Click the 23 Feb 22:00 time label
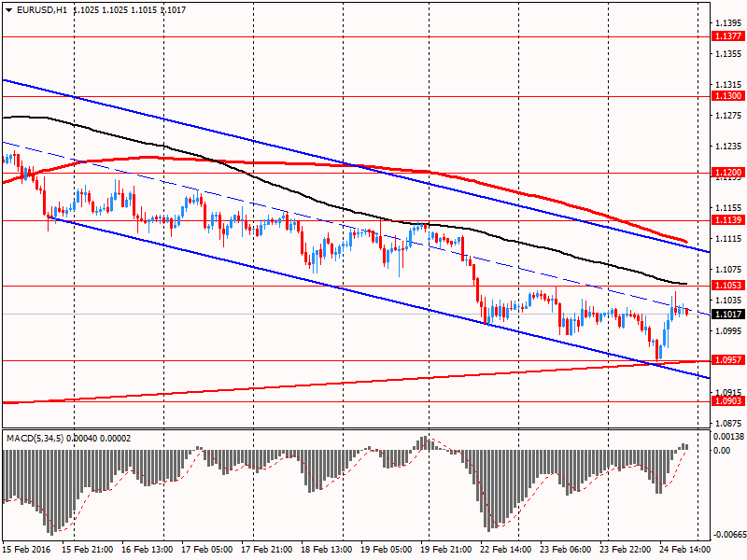Image resolution: width=747 pixels, height=560 pixels. coord(626,550)
